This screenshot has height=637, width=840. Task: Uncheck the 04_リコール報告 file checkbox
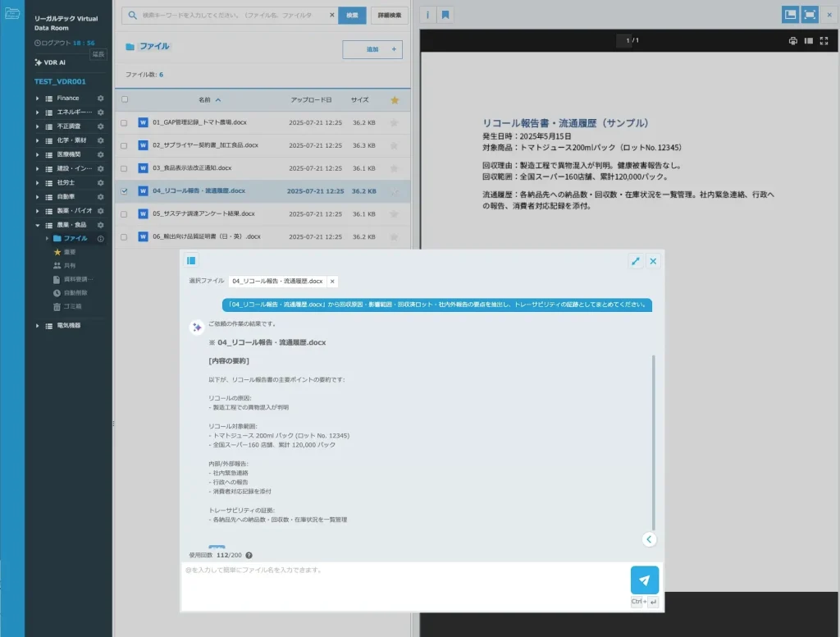pos(125,191)
